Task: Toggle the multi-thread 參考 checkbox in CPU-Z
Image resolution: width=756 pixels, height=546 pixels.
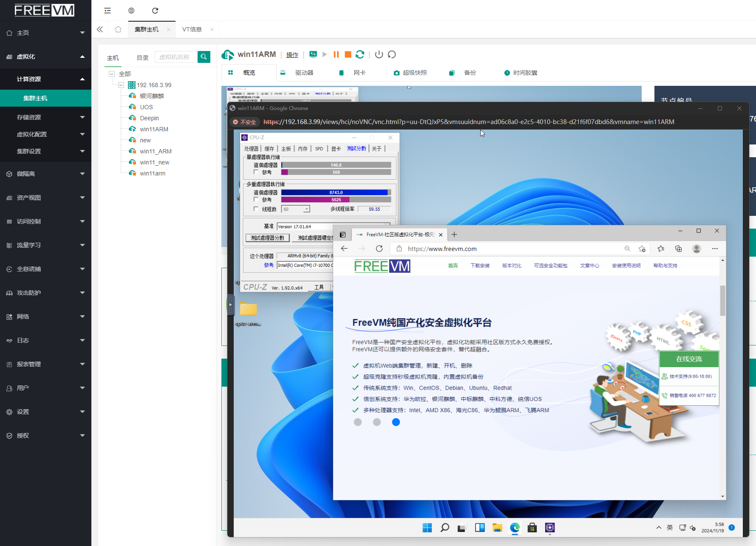Action: (x=256, y=199)
